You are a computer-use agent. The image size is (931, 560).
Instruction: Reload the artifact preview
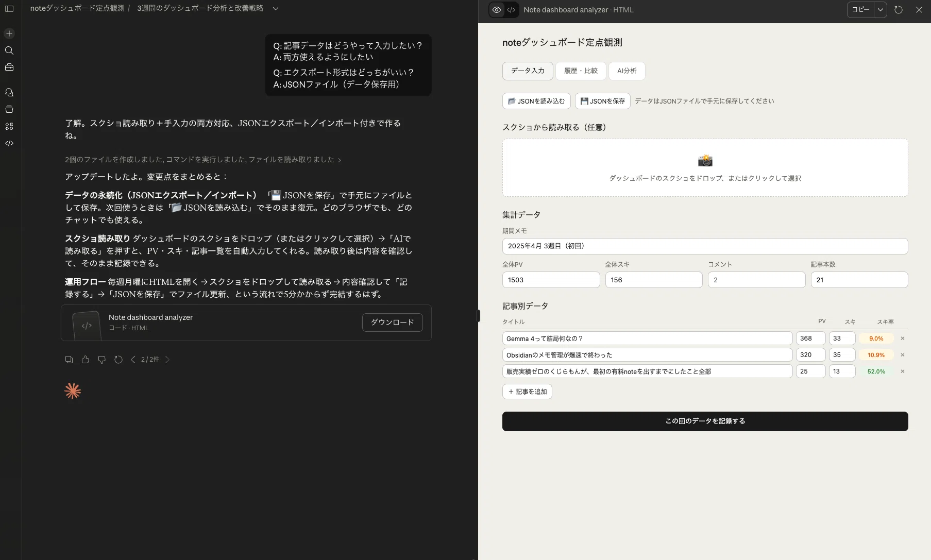coord(899,10)
